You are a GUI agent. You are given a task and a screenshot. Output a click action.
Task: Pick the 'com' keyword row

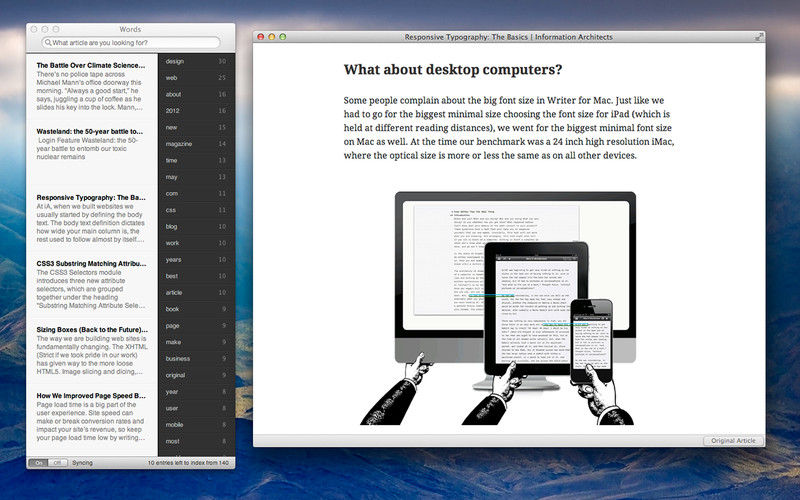coord(196,193)
